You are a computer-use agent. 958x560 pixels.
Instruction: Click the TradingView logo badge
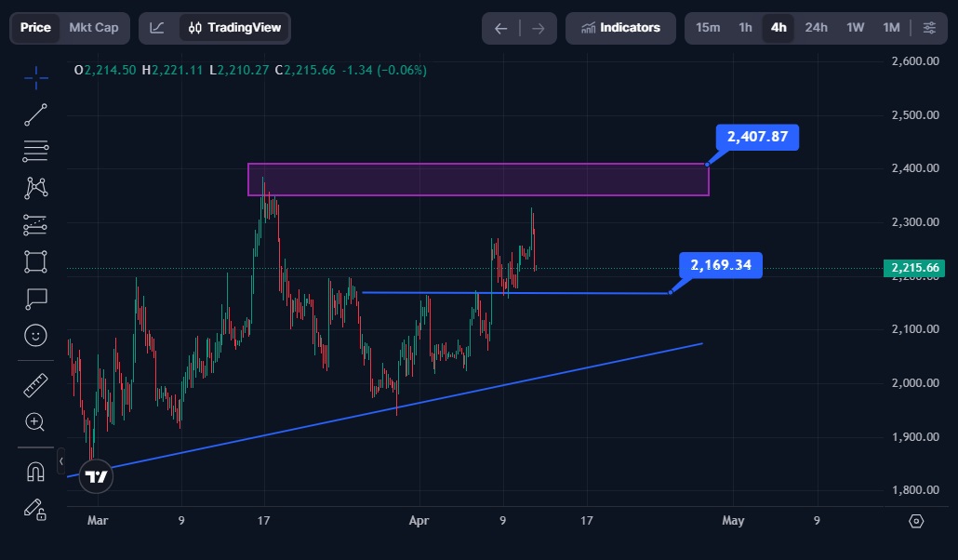[x=96, y=477]
